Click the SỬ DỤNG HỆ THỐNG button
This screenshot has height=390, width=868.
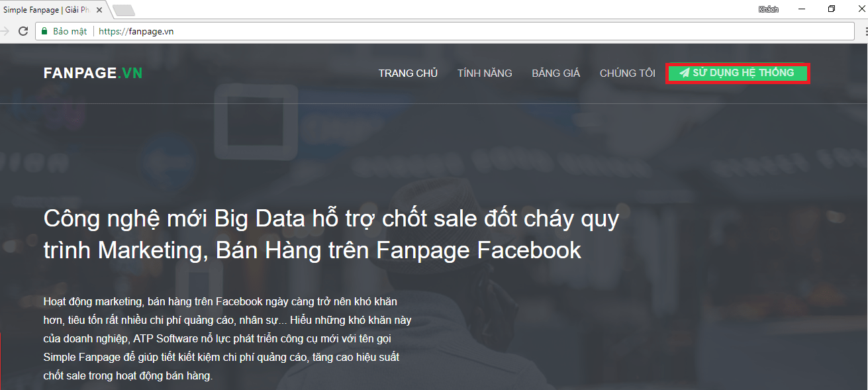point(738,73)
